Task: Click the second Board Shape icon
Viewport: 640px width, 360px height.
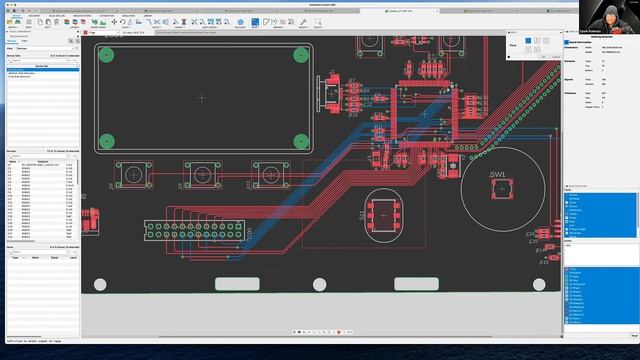Action: point(102,22)
